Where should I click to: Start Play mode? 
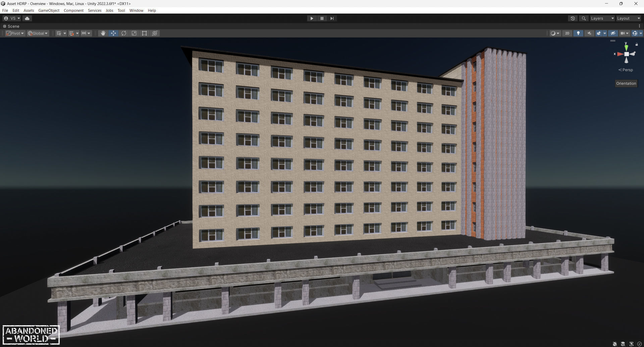(x=312, y=18)
